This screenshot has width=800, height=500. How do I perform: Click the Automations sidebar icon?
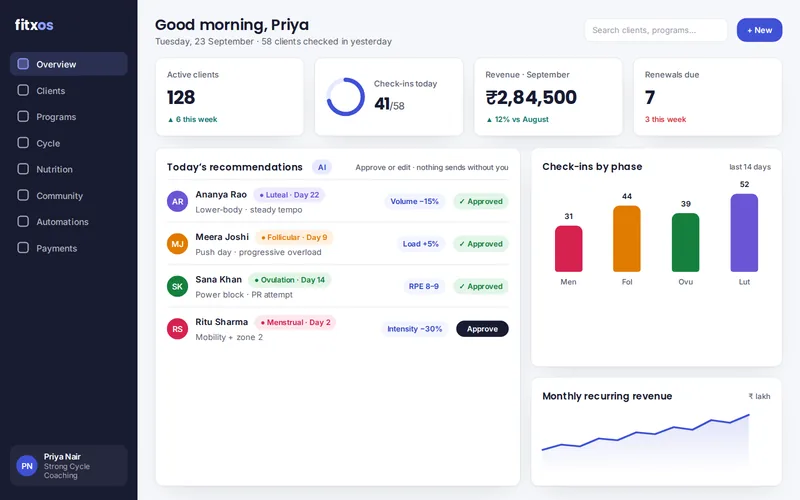[x=23, y=221]
